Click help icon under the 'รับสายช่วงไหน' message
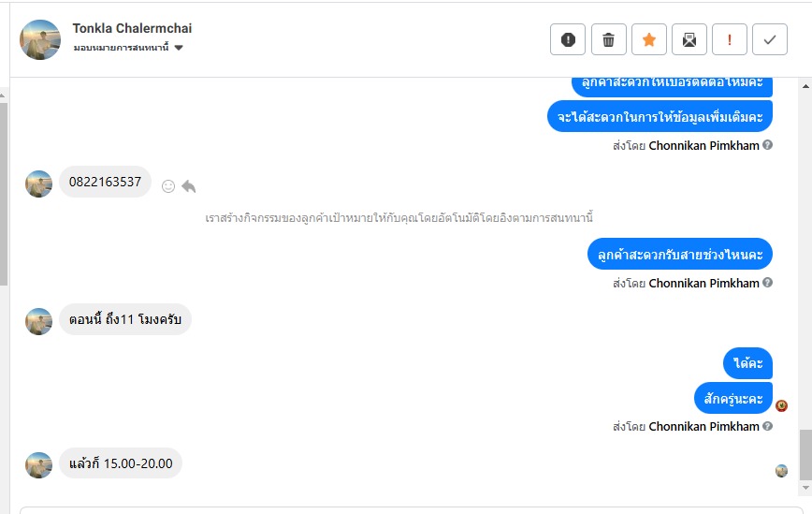Viewport: 812px width, 514px height. 768,283
